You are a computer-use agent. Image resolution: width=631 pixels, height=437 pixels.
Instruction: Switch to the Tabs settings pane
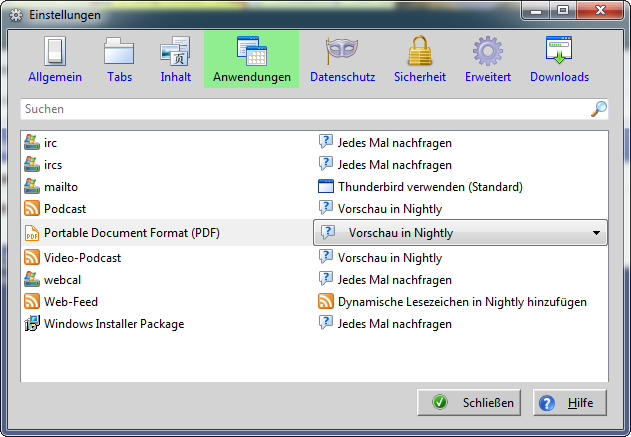119,59
